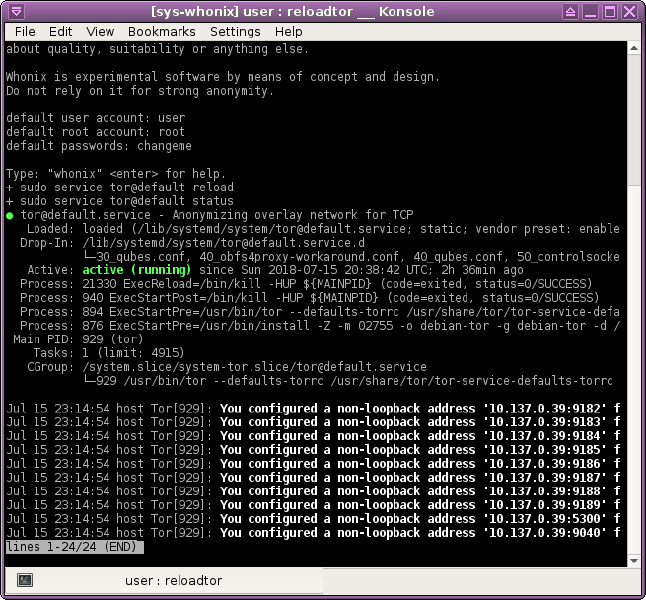Open the File menu
This screenshot has width=646, height=600.
pyautogui.click(x=25, y=32)
